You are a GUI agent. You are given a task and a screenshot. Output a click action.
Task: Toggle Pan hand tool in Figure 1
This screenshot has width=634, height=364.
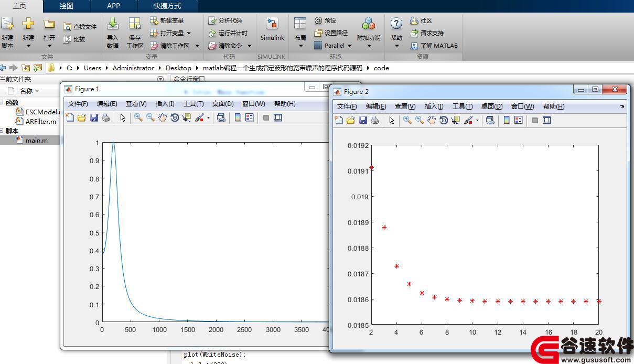pyautogui.click(x=163, y=118)
